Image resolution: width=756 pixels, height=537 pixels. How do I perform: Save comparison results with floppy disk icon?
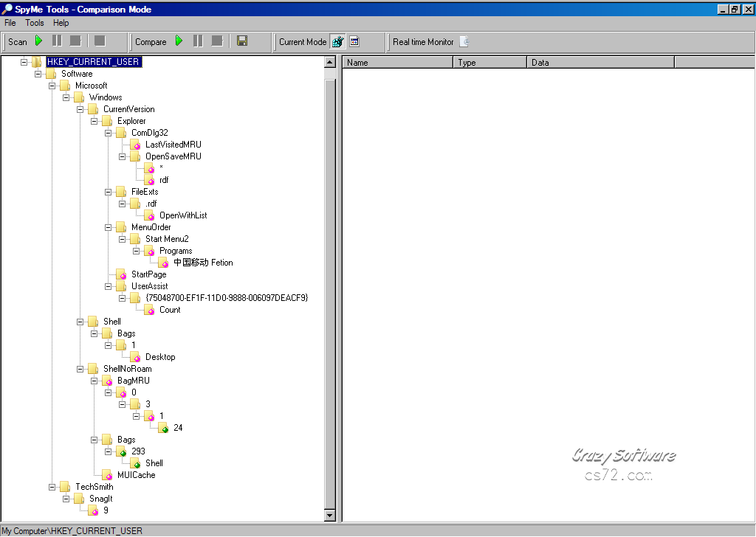(x=242, y=41)
